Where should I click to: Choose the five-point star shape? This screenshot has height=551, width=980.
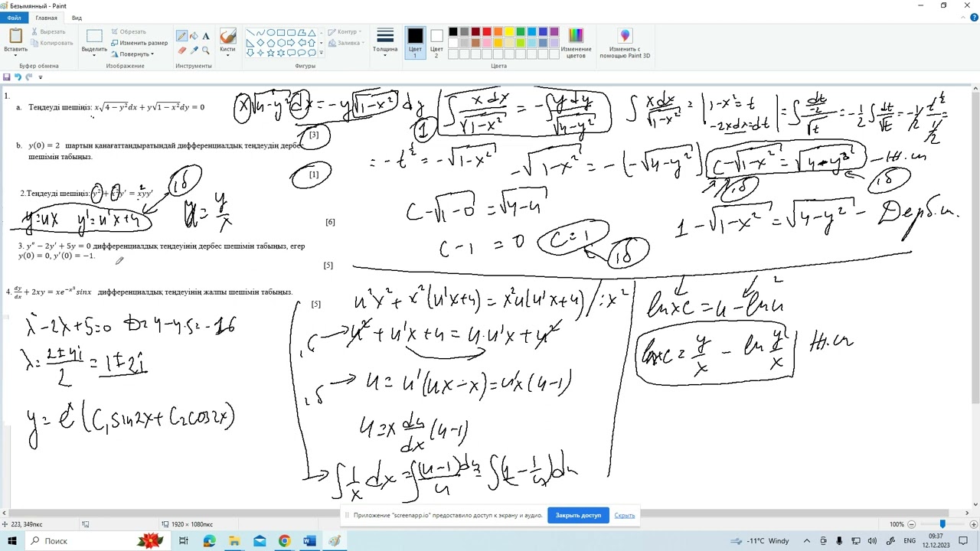point(270,53)
